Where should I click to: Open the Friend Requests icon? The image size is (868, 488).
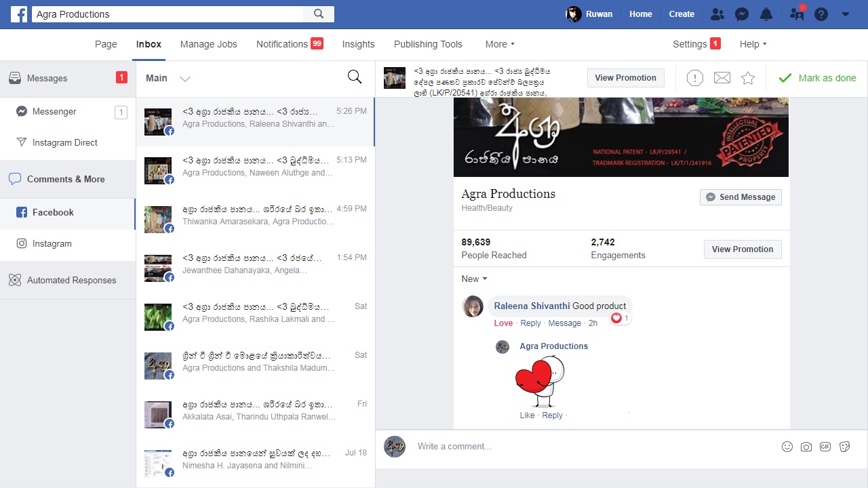pyautogui.click(x=717, y=14)
